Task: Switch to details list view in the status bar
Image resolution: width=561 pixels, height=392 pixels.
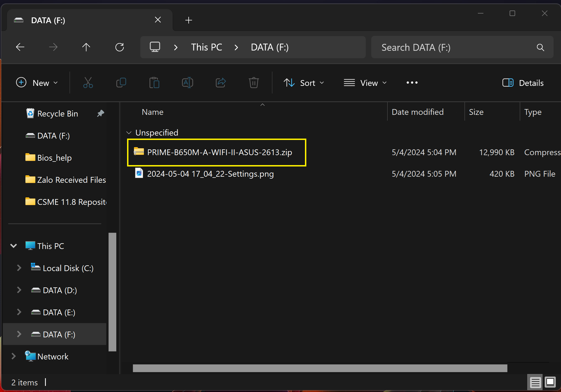Action: [x=535, y=382]
